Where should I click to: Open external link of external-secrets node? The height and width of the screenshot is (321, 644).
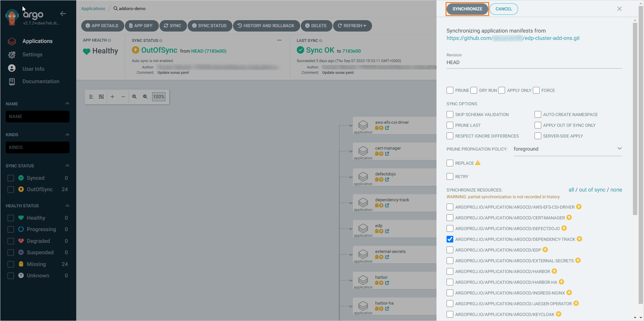[387, 257]
